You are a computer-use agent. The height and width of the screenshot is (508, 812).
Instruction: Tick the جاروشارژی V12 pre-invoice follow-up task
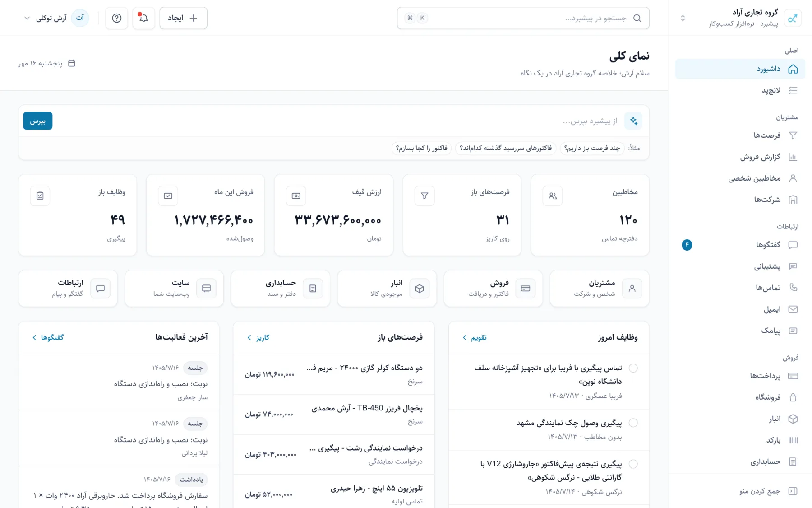tap(633, 464)
